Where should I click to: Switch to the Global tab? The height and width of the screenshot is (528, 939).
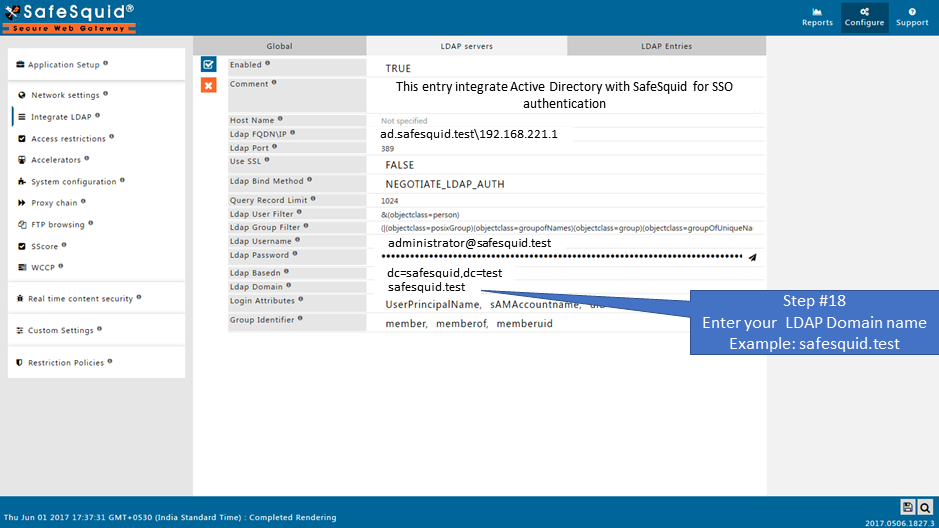click(280, 46)
